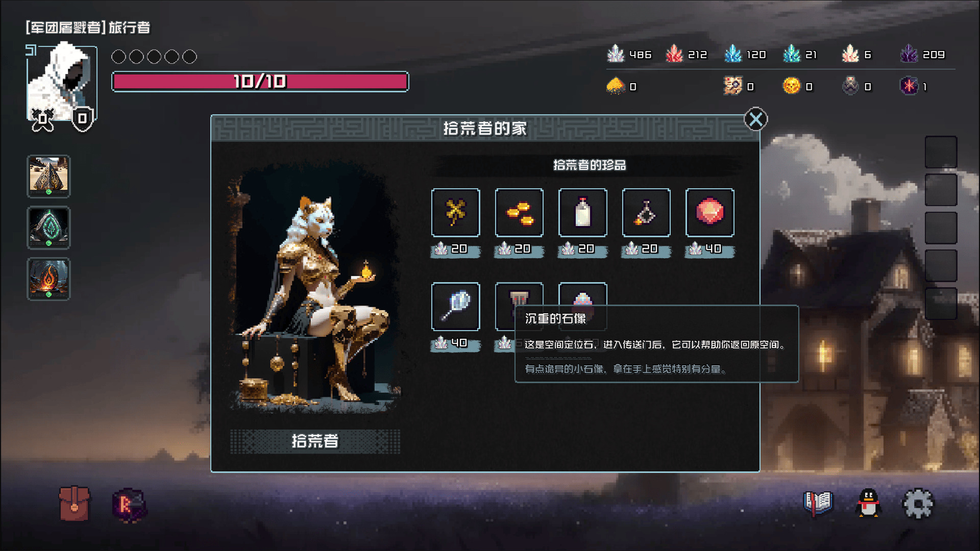Image resolution: width=980 pixels, height=551 pixels.
Task: Buy the gold coins item
Action: point(519,212)
